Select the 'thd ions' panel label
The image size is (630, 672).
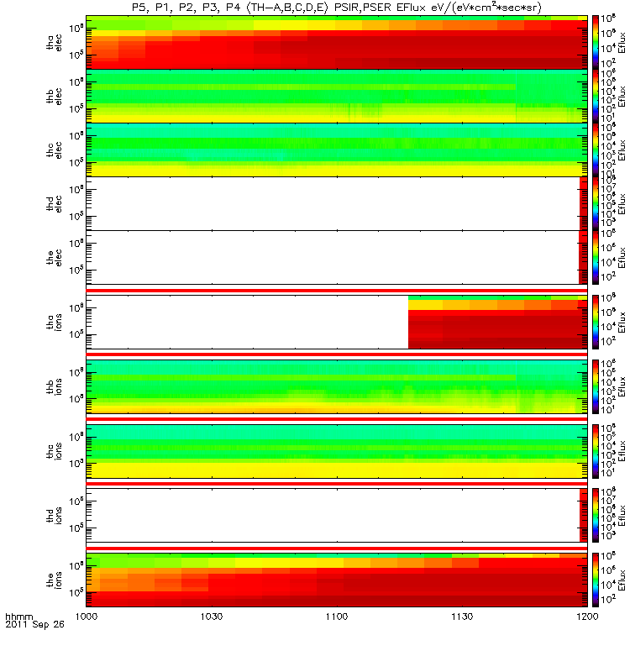pyautogui.click(x=54, y=516)
